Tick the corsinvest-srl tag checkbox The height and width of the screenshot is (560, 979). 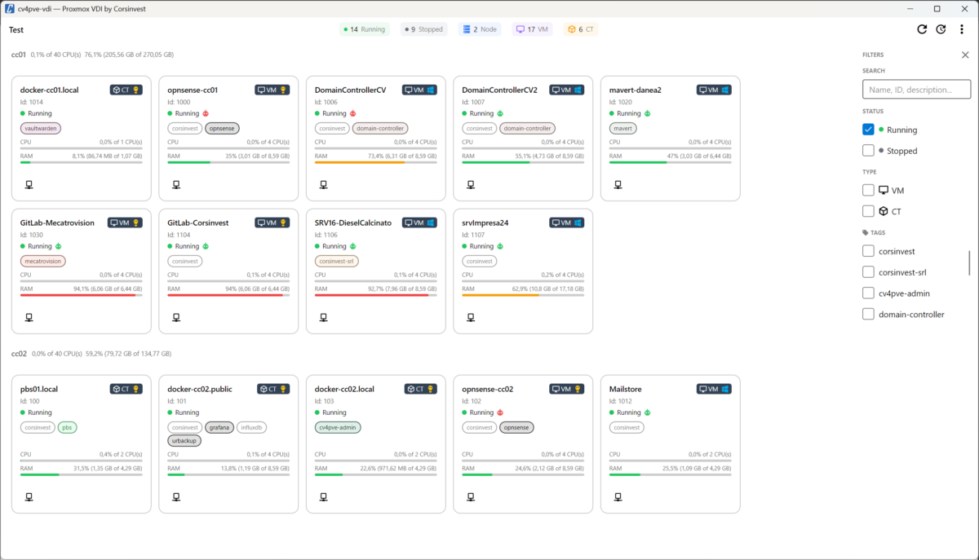tap(868, 272)
